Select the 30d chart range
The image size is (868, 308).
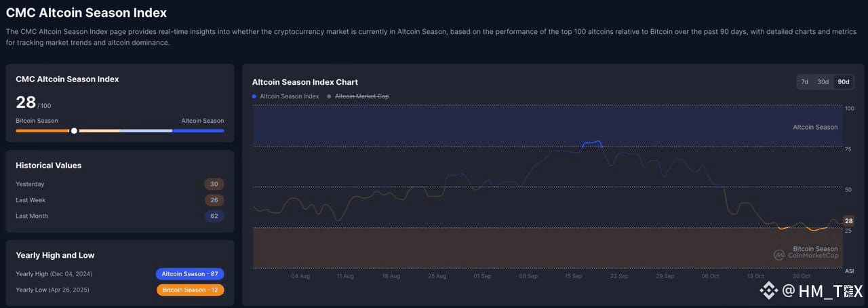click(823, 82)
